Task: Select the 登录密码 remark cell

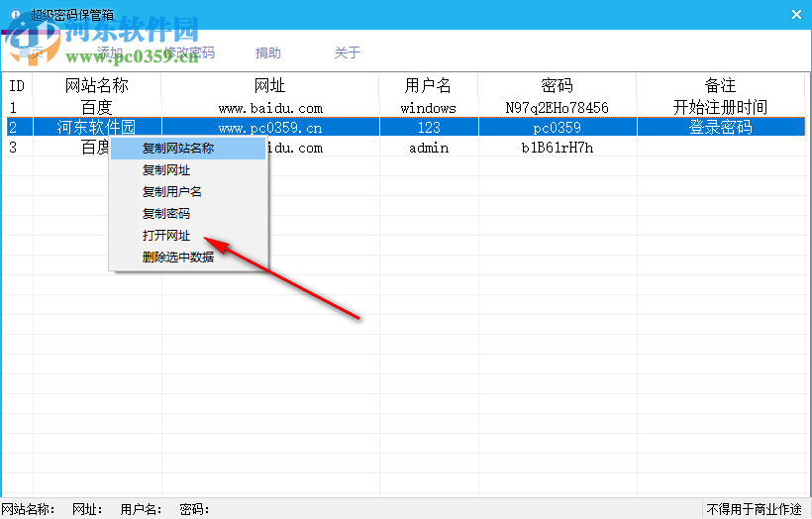Action: [720, 128]
